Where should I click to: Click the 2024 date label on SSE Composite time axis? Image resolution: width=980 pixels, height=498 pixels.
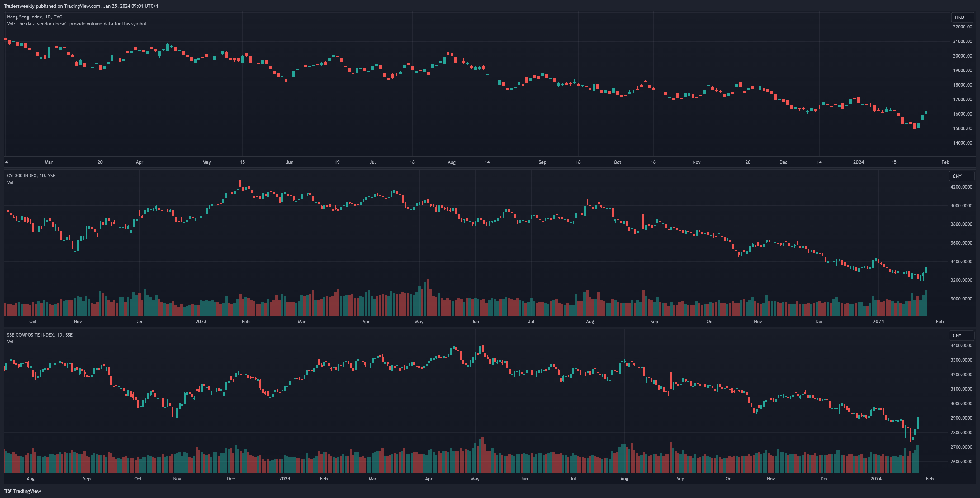click(876, 478)
